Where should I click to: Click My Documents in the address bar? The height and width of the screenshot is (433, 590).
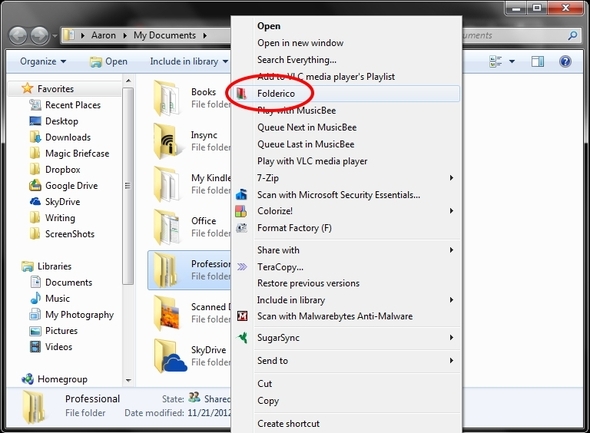(x=164, y=35)
